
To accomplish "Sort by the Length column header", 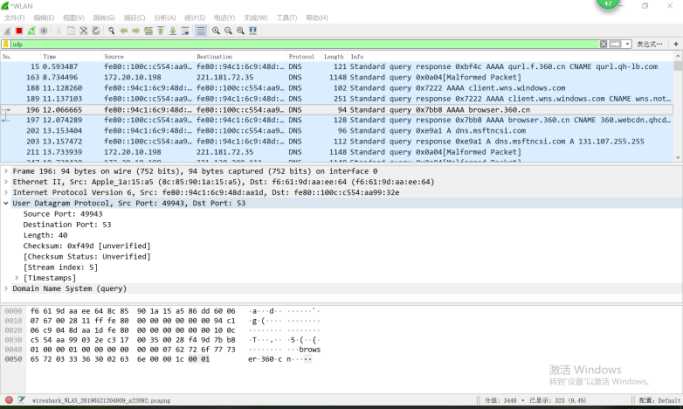I will click(334, 57).
